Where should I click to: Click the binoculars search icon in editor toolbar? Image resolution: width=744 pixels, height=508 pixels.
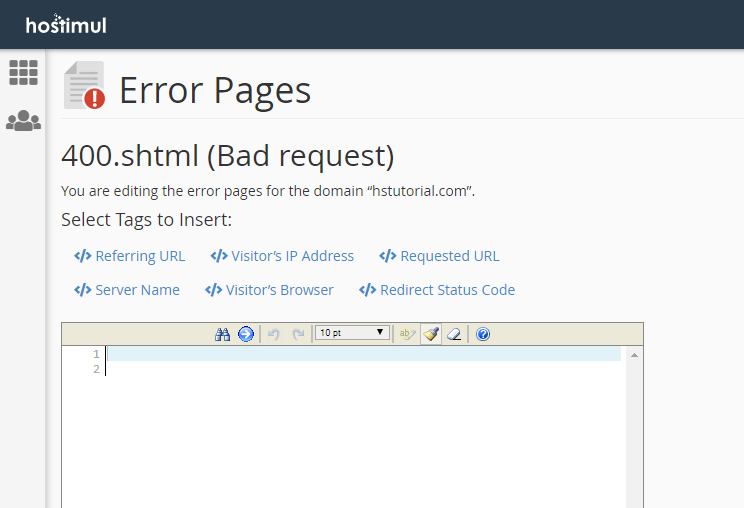pos(223,334)
